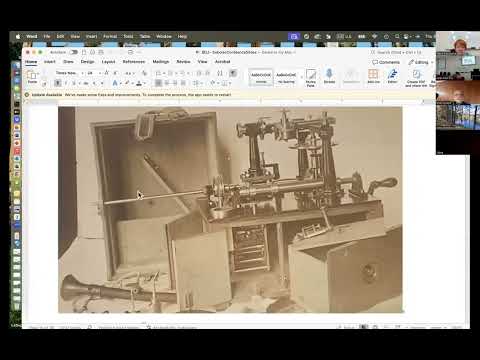Image resolution: width=480 pixels, height=360 pixels.
Task: Open the Layout ribbon tab
Action: click(x=108, y=62)
